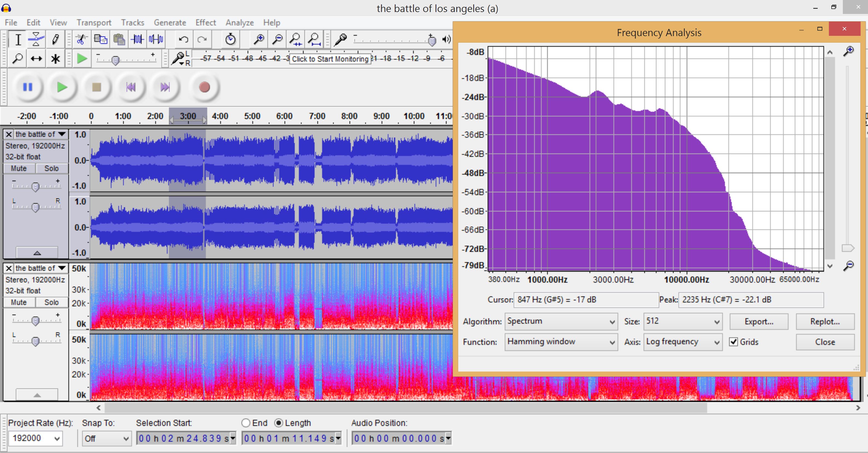The image size is (868, 453).
Task: Select the Envelope tool
Action: pos(36,39)
